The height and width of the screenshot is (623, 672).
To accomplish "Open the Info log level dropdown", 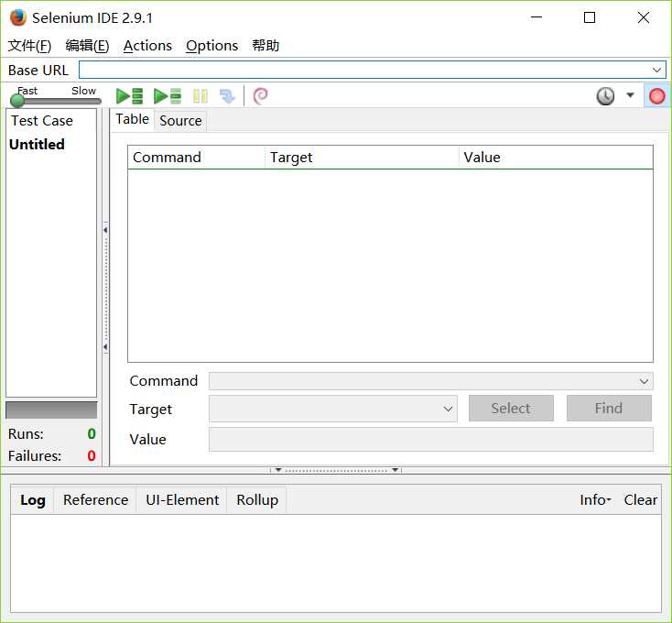I will click(595, 500).
